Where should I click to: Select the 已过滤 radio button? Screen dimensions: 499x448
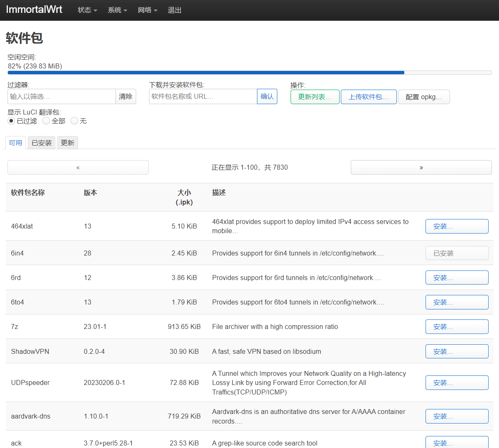[x=11, y=121]
